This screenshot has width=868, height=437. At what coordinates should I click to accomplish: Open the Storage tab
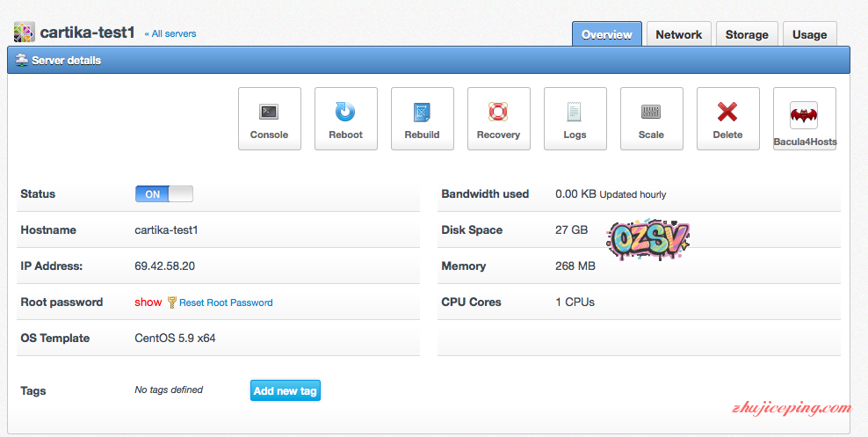[747, 34]
